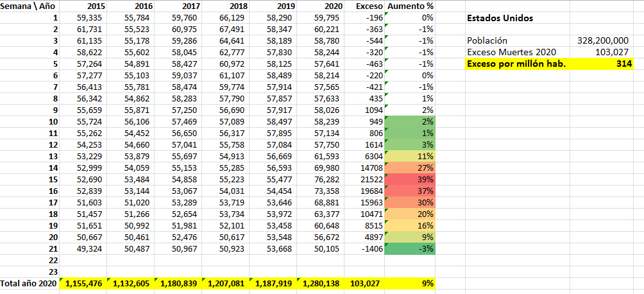The height and width of the screenshot is (294, 644).
Task: Click the total row 9% cell
Action: (x=410, y=283)
